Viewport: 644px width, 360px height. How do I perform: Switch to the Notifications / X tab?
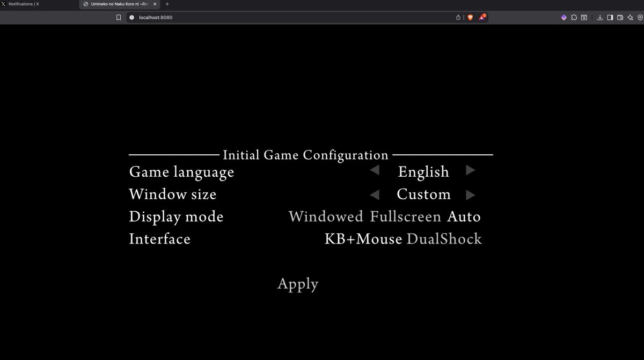click(39, 4)
